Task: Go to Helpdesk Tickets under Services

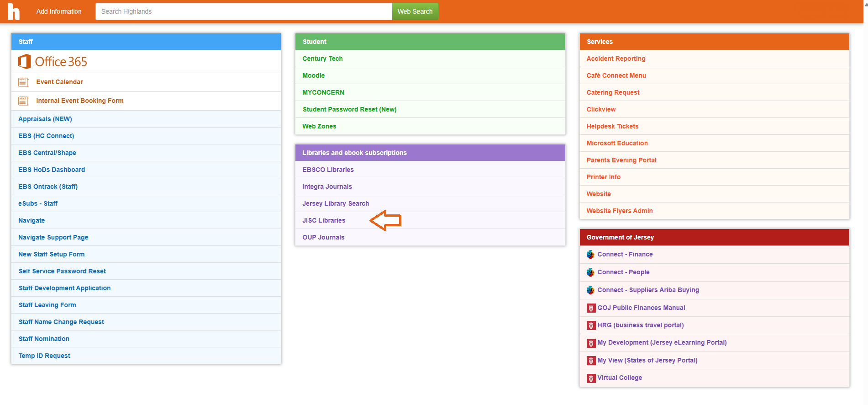Action: 612,126
